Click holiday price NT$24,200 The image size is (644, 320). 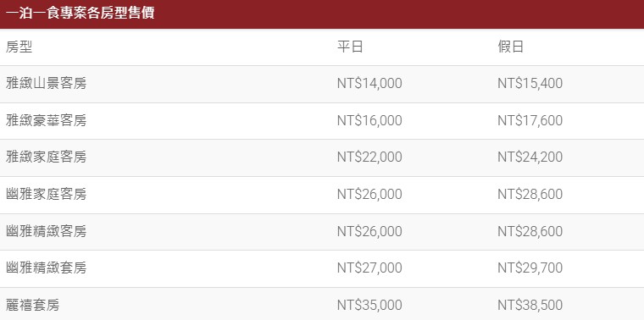(530, 157)
